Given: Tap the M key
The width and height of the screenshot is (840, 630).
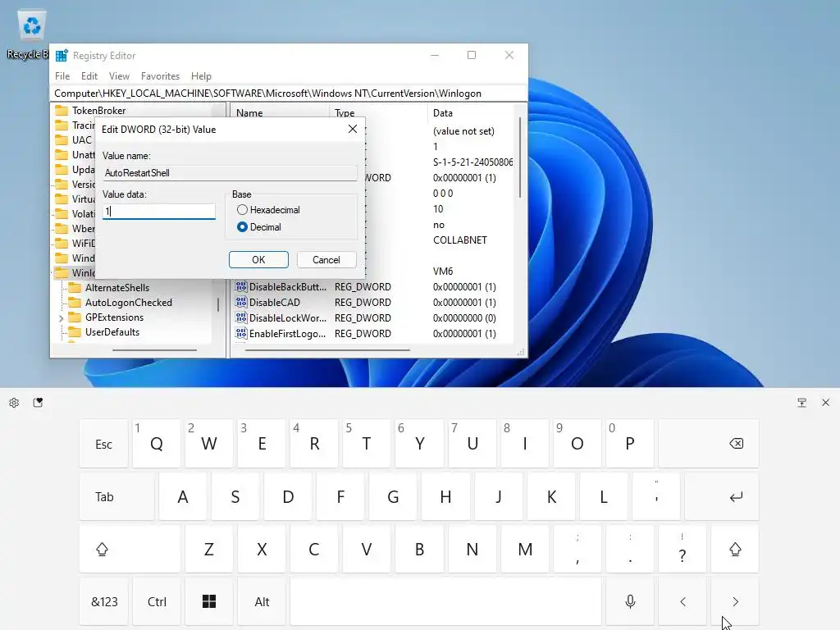Looking at the screenshot, I should [525, 549].
